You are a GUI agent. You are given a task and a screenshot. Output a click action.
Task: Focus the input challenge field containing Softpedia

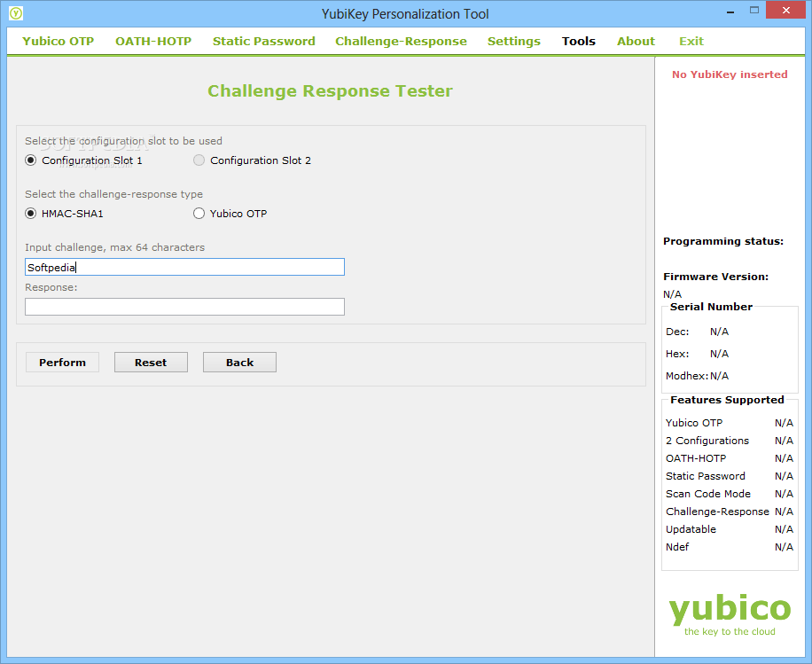pyautogui.click(x=184, y=267)
